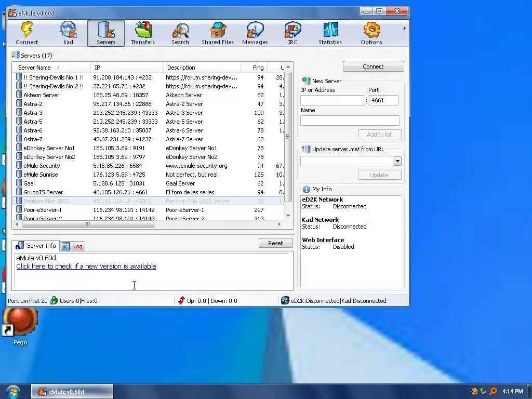Viewport: 532px width, 399px height.
Task: Click the Gaal server row icon
Action: point(19,183)
